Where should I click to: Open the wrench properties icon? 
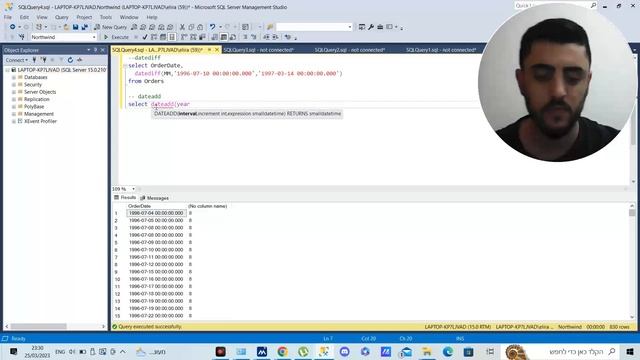[x=371, y=27]
